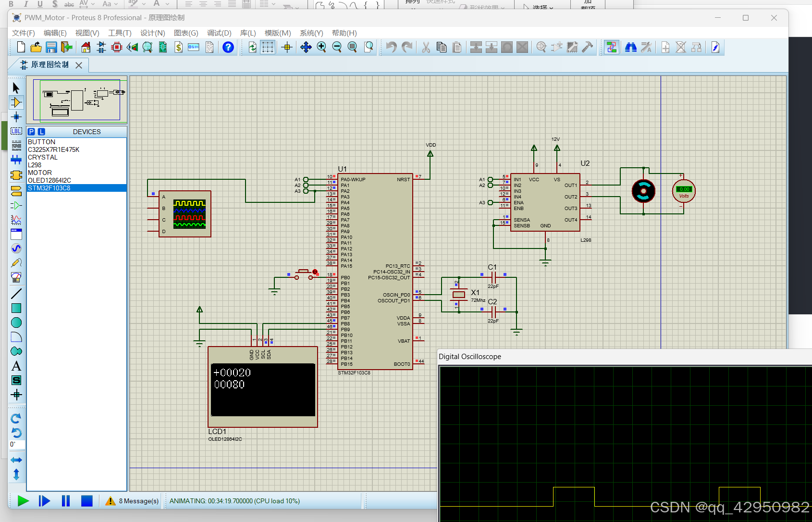
Task: Select the wire label mode (LBL) tool
Action: point(16,131)
